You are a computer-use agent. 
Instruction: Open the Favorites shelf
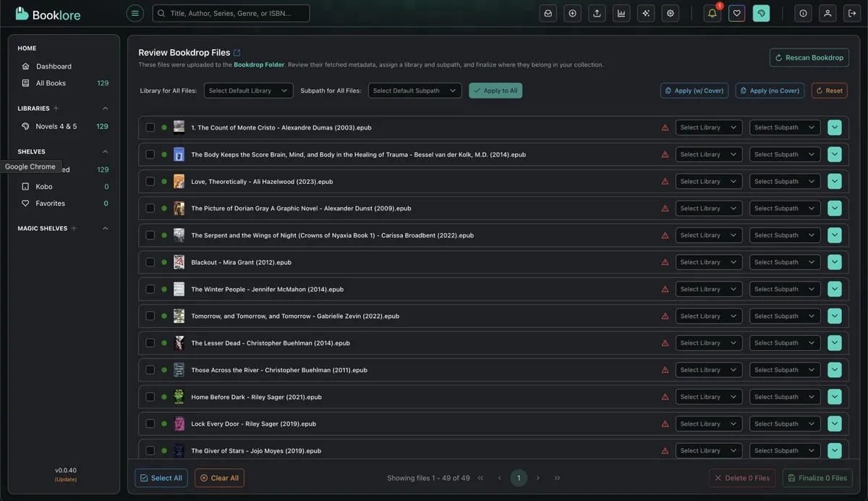coord(65,203)
